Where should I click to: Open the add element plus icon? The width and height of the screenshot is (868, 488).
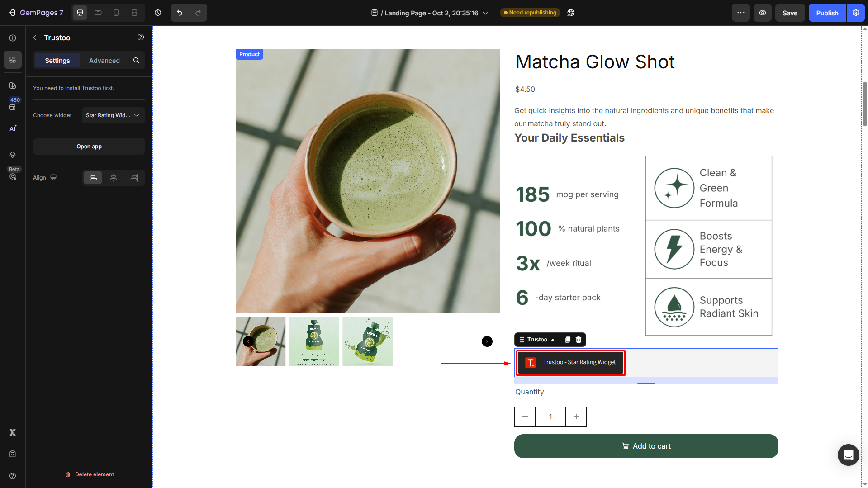pos(13,38)
